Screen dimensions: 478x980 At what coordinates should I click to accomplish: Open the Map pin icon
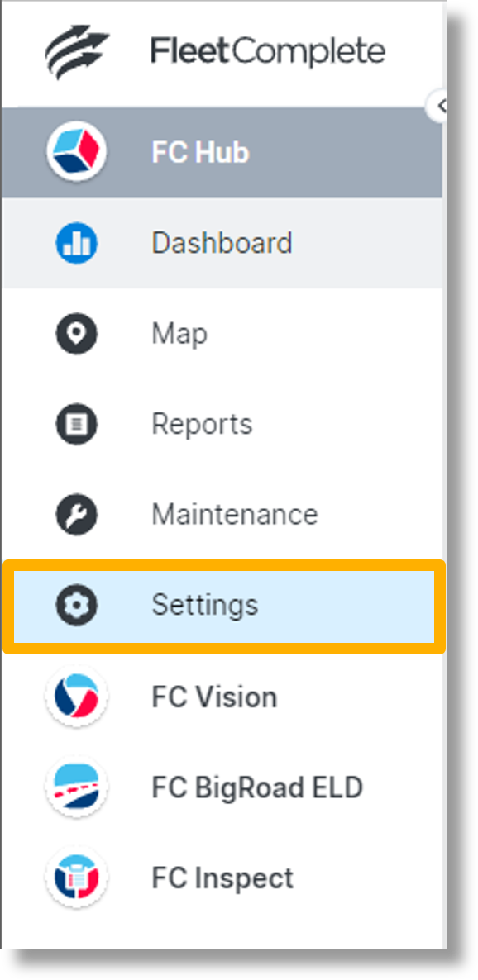coord(75,333)
